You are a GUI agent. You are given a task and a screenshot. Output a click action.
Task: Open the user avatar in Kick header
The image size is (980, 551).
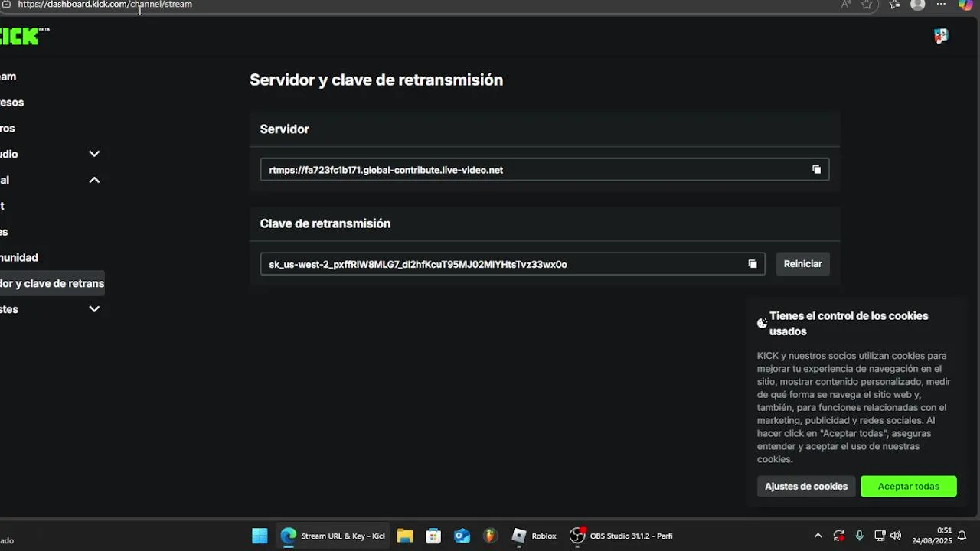tap(941, 36)
